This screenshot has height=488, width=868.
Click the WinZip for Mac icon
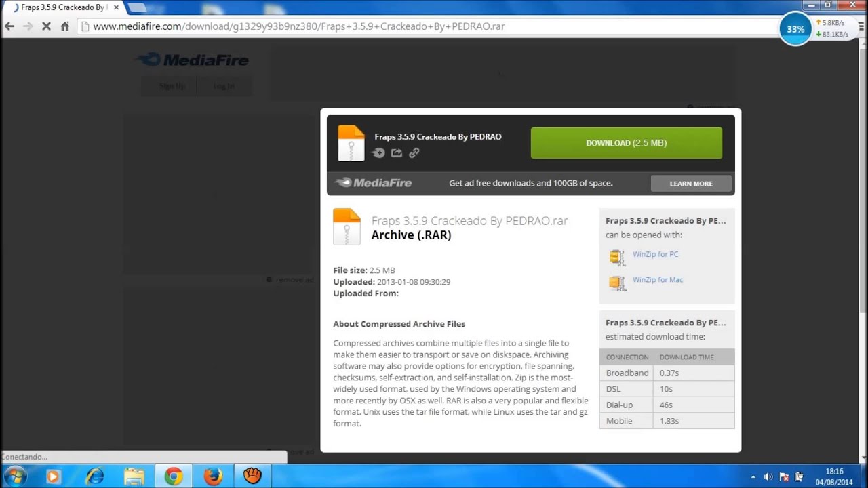[x=616, y=283]
